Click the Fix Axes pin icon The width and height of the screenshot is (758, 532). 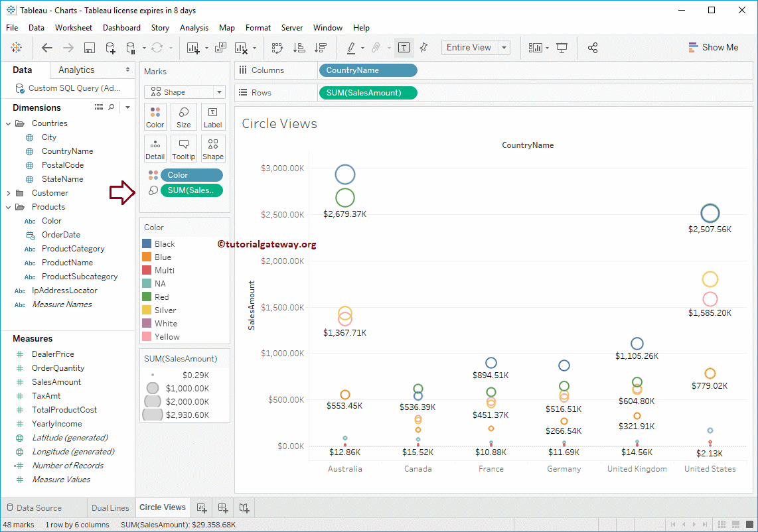[423, 47]
